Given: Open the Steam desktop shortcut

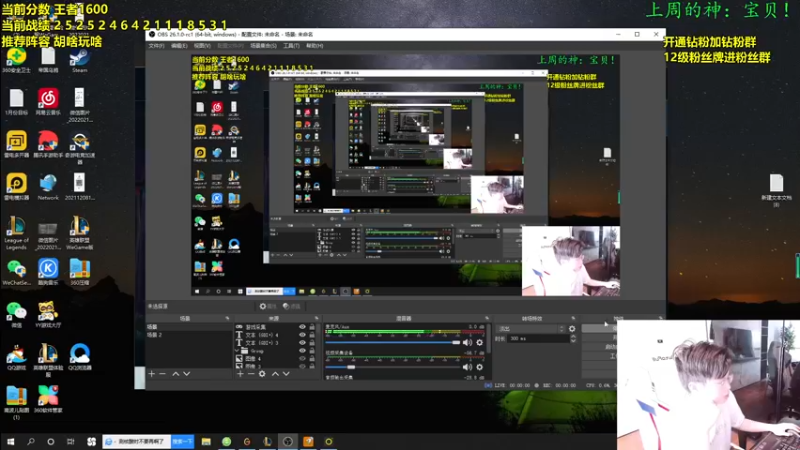Looking at the screenshot, I should coord(80,60).
